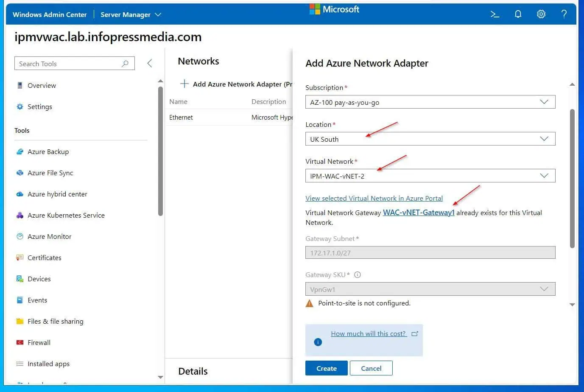584x392 pixels.
Task: Click the Description column header
Action: click(268, 101)
